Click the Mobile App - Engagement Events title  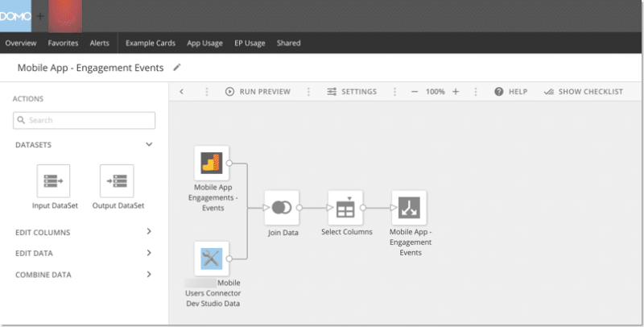(x=90, y=68)
